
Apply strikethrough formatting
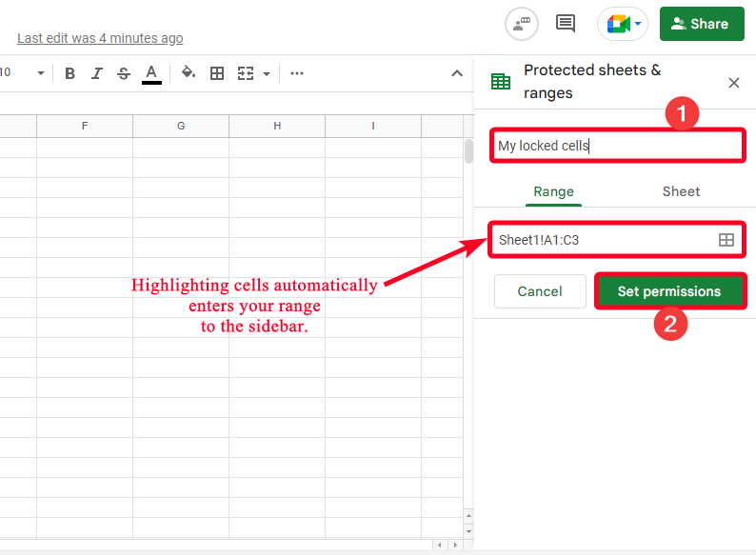[123, 73]
